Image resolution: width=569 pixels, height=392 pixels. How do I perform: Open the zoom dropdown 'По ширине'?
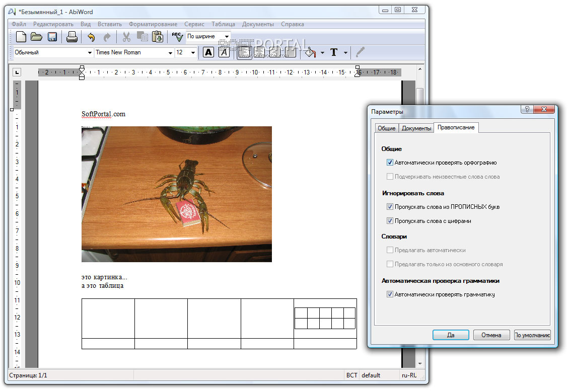click(x=208, y=36)
